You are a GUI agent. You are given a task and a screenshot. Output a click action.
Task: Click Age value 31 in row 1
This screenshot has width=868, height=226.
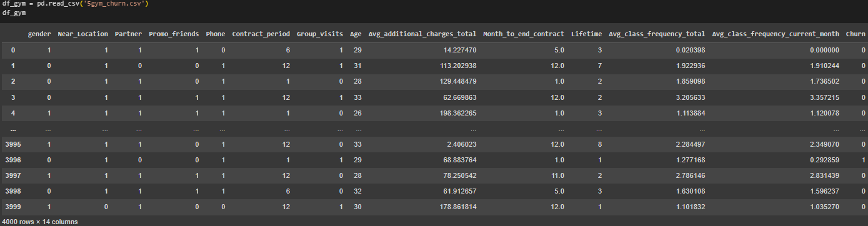coord(357,66)
